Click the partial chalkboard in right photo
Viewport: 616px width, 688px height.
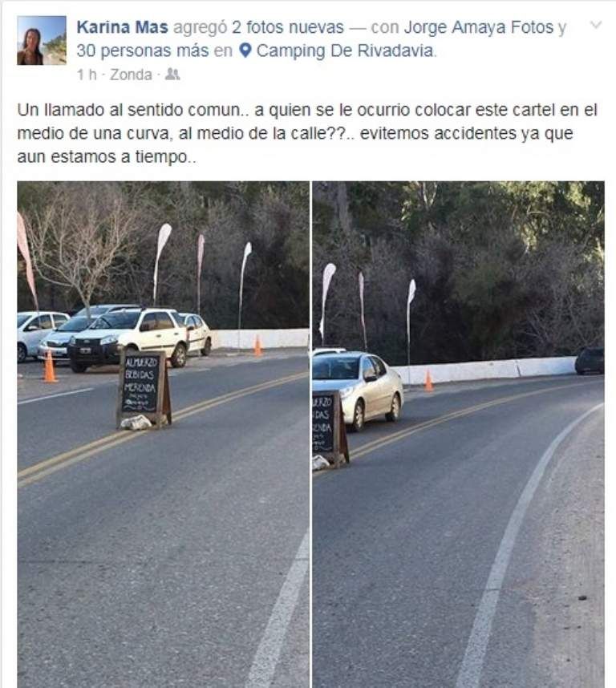point(330,429)
